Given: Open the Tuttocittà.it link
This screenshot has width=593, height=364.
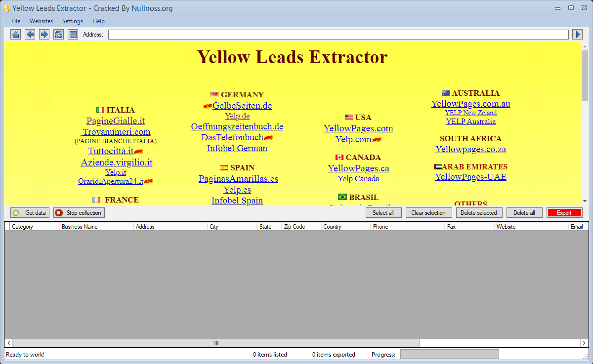Looking at the screenshot, I should click(111, 151).
